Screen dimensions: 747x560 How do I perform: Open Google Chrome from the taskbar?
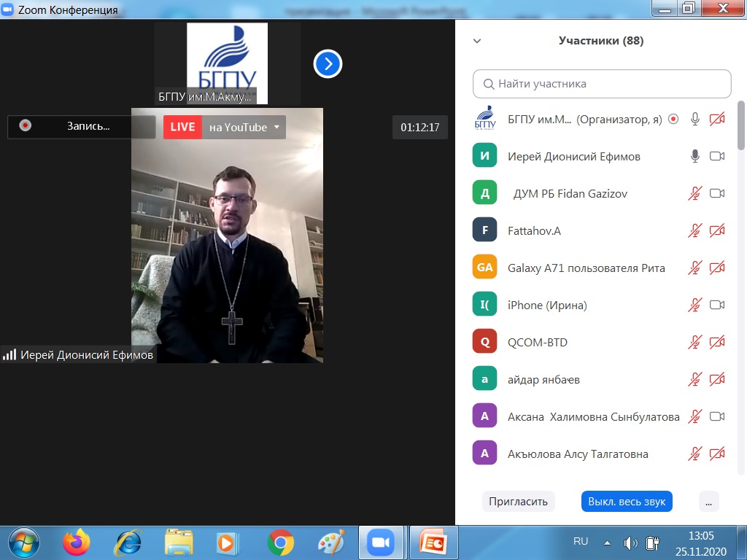click(280, 542)
